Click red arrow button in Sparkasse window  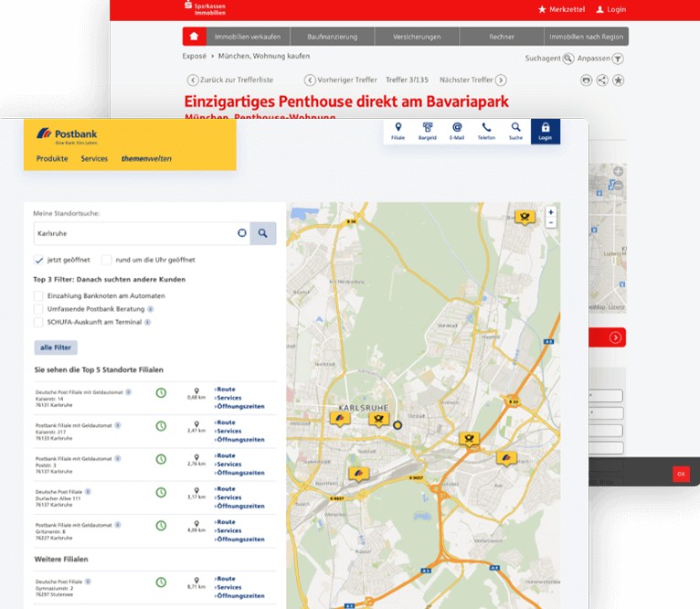(x=615, y=337)
